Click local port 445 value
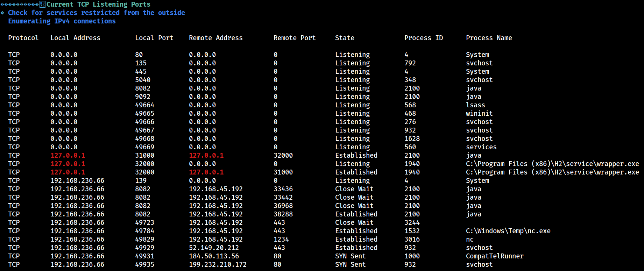The width and height of the screenshot is (644, 271). (x=141, y=71)
